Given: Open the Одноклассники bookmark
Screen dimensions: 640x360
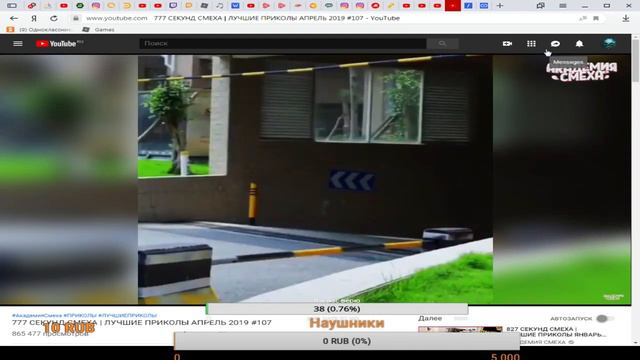Looking at the screenshot, I should (x=40, y=29).
